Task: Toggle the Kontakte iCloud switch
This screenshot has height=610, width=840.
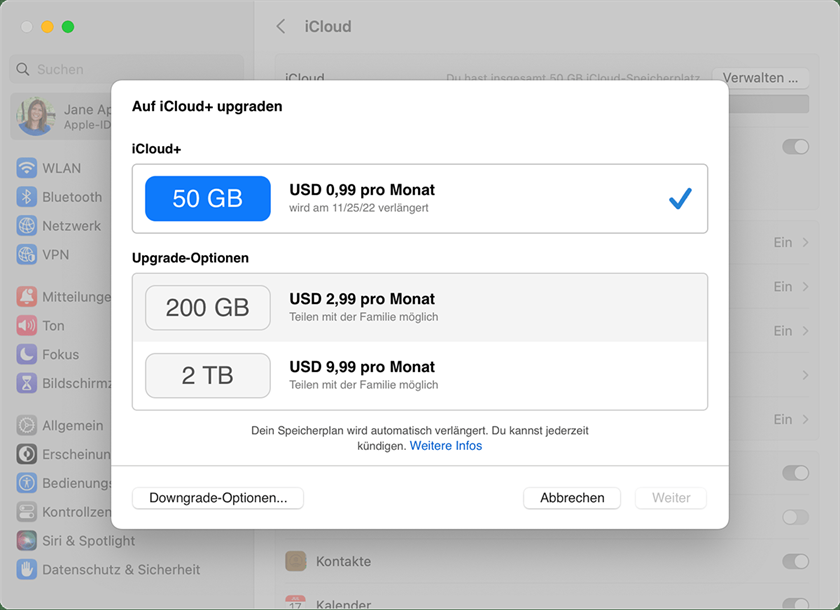Action: tap(795, 561)
